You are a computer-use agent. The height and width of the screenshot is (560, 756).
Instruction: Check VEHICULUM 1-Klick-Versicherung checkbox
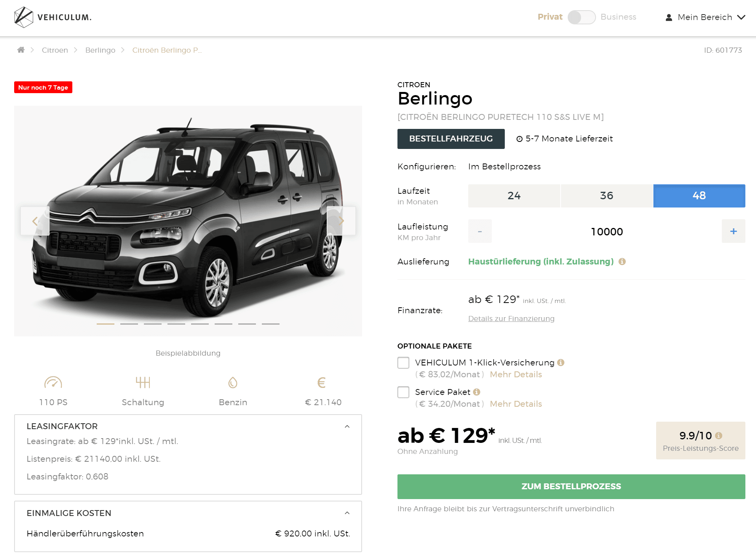pos(403,363)
